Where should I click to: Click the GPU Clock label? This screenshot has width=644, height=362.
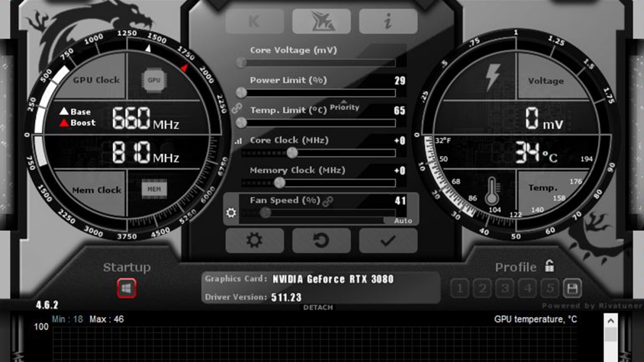point(97,80)
